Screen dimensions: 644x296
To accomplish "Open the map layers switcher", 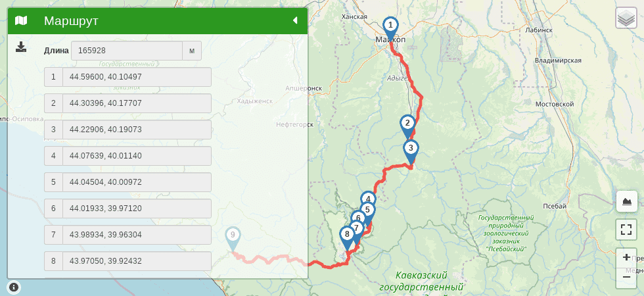I will coord(626,18).
